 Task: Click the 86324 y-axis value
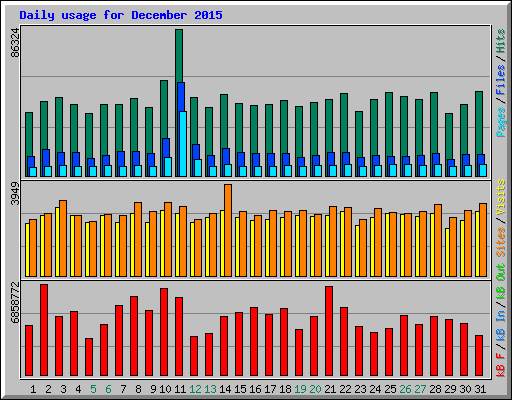click(x=15, y=43)
